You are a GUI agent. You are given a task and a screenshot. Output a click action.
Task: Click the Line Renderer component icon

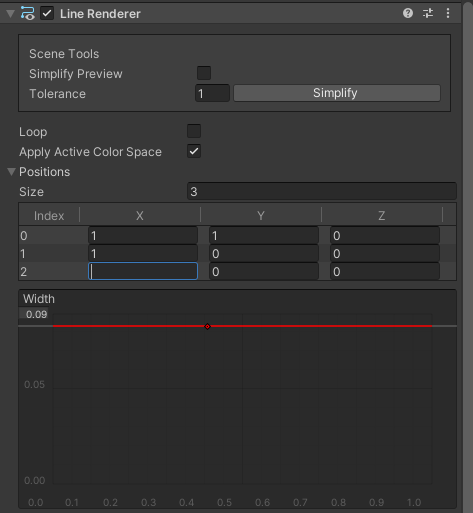[x=27, y=13]
